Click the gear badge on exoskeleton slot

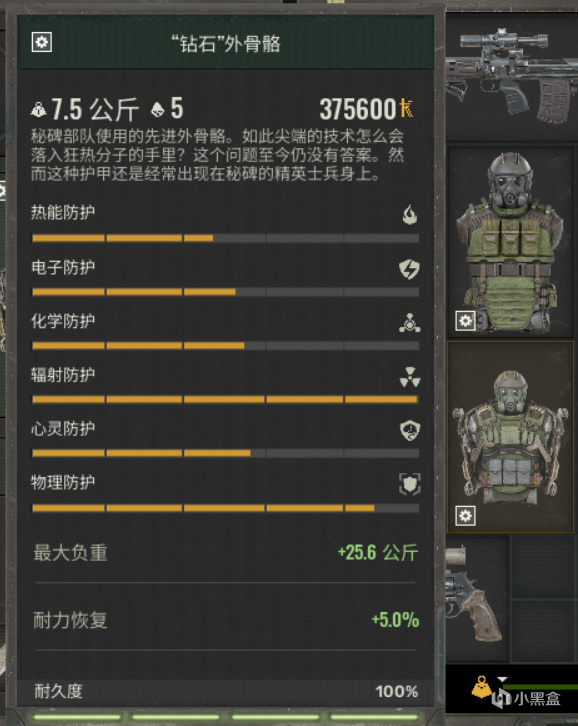click(x=465, y=516)
